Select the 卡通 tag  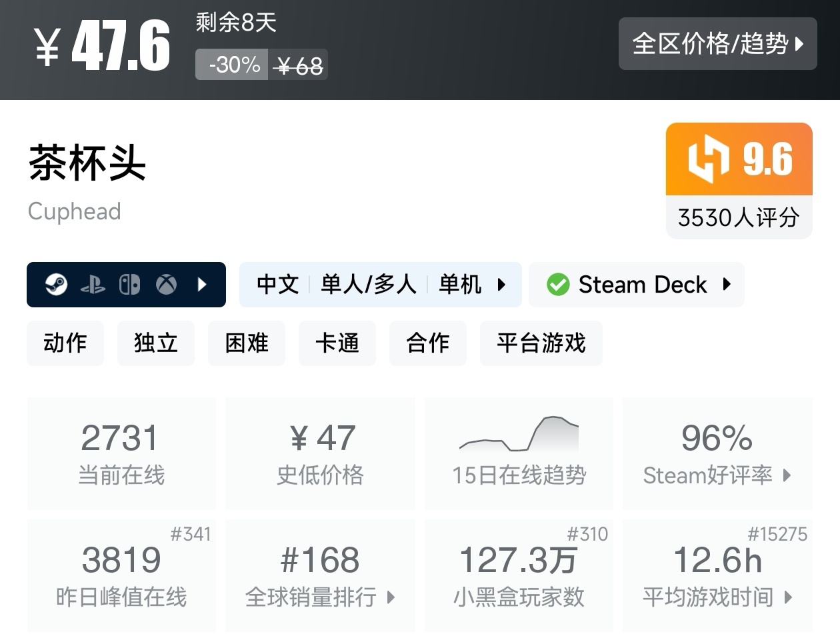[337, 343]
